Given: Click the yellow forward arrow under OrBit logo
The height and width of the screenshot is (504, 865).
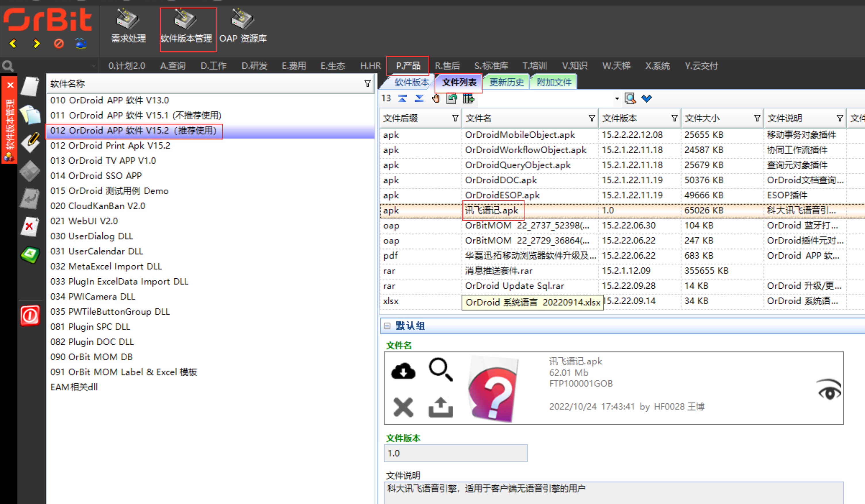Looking at the screenshot, I should coord(37,44).
